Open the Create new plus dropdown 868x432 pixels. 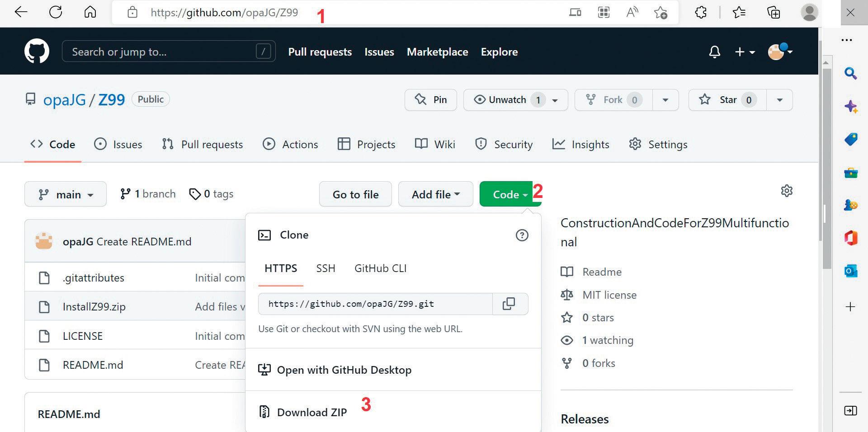click(x=745, y=52)
